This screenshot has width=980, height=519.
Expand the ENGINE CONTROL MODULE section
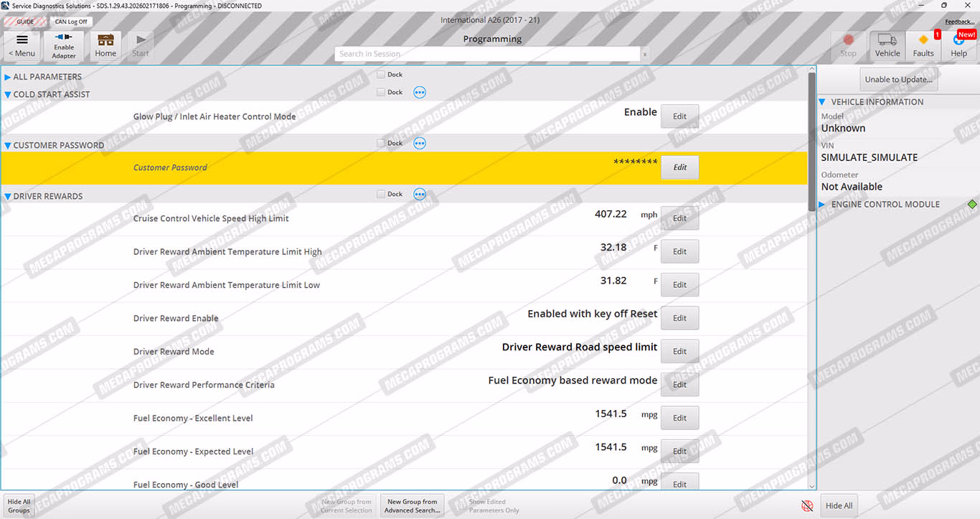[x=822, y=205]
